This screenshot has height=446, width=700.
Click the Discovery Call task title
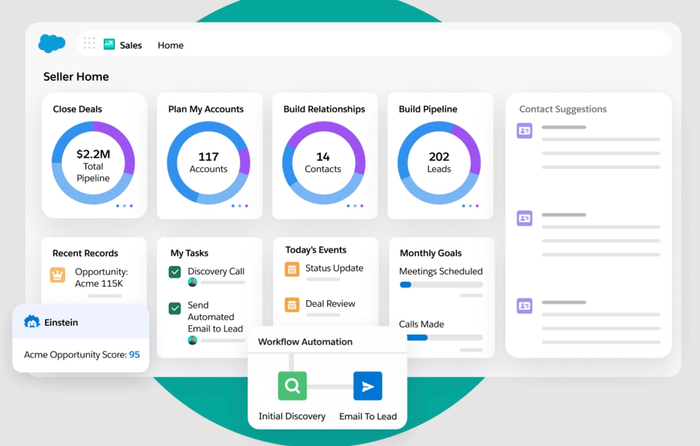[216, 271]
